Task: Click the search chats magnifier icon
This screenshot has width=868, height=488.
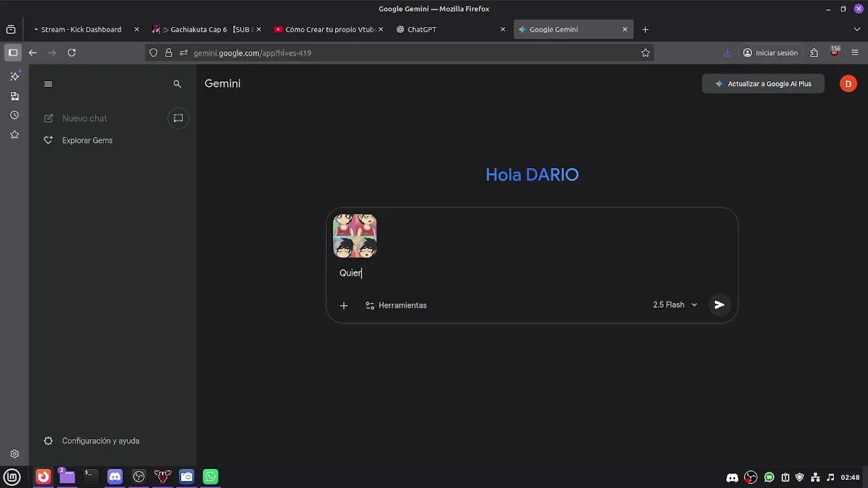Action: pyautogui.click(x=177, y=84)
